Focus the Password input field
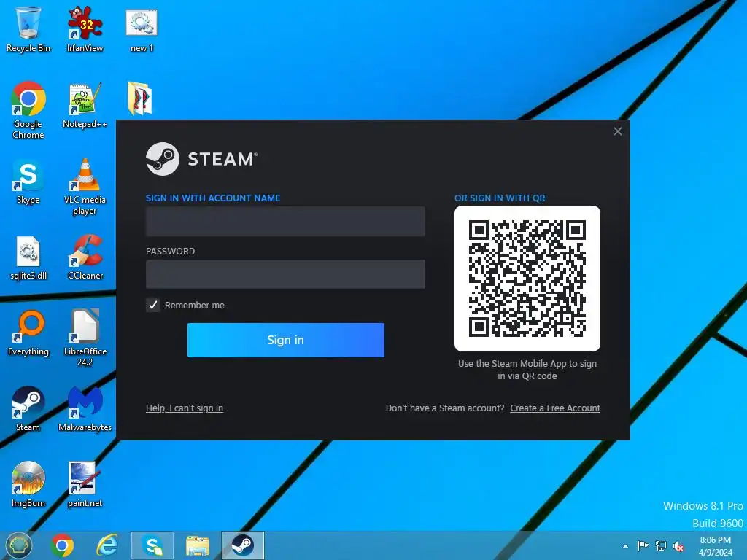Image resolution: width=747 pixels, height=560 pixels. pyautogui.click(x=285, y=274)
